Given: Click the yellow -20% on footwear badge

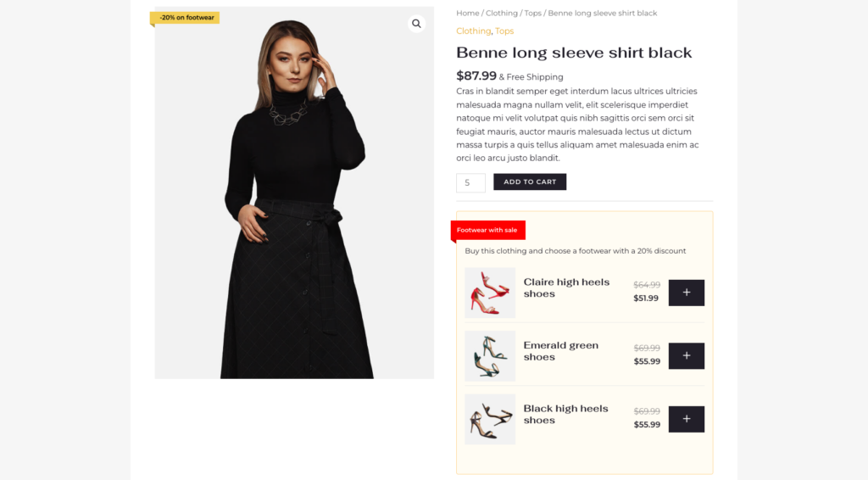Looking at the screenshot, I should coord(186,17).
